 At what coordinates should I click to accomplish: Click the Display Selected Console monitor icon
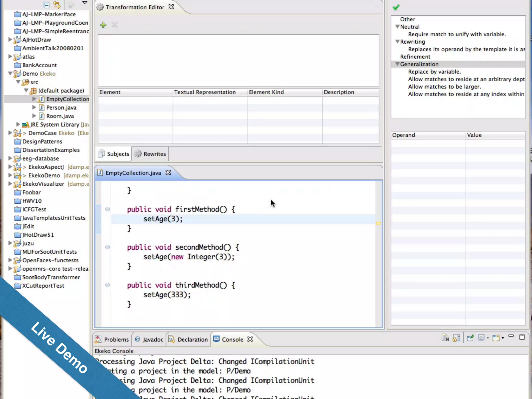point(481,338)
